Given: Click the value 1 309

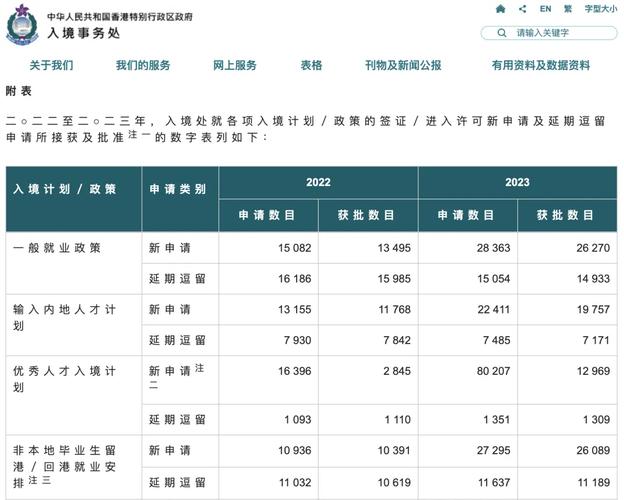Looking at the screenshot, I should (x=597, y=420).
